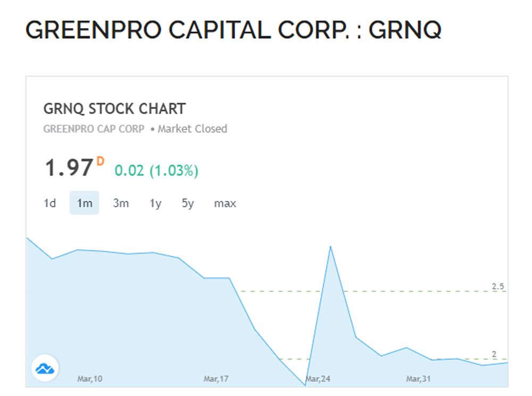
Task: Select the 1d time range
Action: 49,203
